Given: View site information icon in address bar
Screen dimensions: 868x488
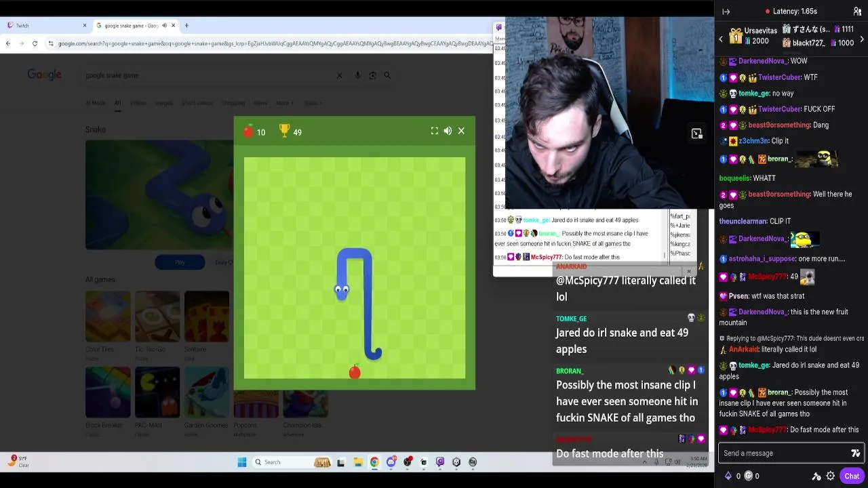Looking at the screenshot, I should click(51, 43).
